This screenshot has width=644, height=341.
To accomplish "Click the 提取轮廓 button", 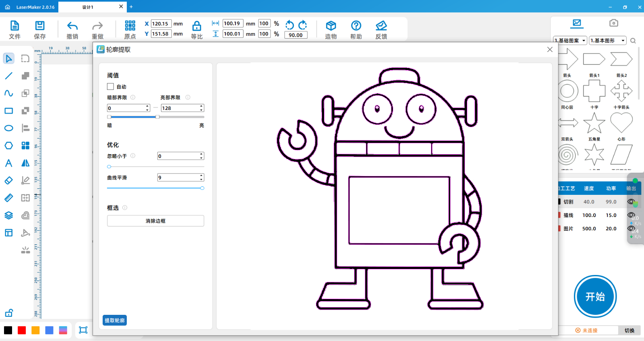I will pos(115,320).
